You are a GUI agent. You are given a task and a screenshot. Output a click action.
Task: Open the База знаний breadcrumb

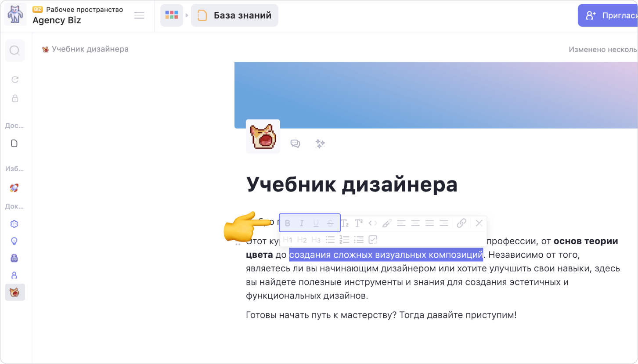pyautogui.click(x=234, y=15)
